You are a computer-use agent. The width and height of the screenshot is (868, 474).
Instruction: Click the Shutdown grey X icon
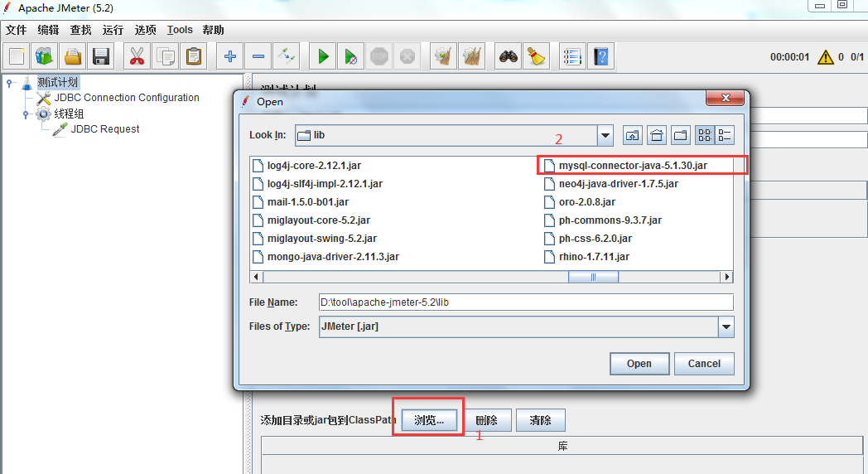(407, 56)
